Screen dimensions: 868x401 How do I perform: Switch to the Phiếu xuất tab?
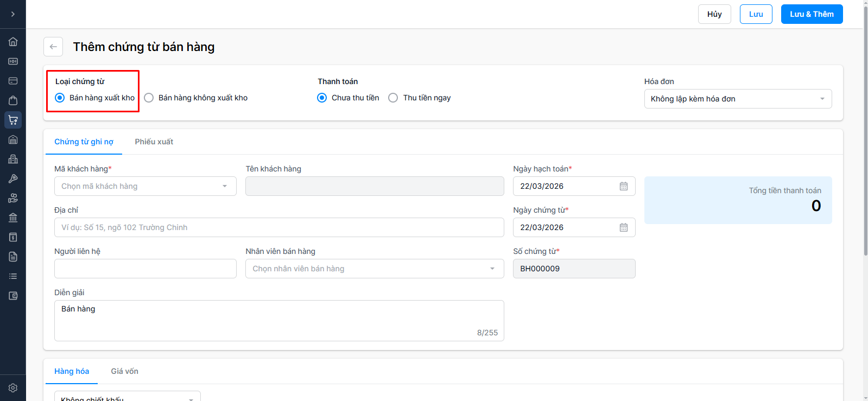154,142
